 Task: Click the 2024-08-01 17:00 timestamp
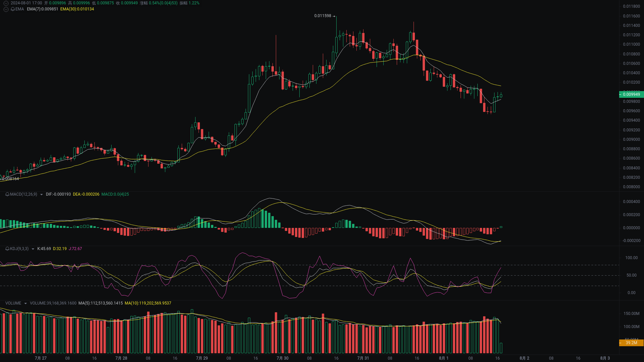(26, 3)
